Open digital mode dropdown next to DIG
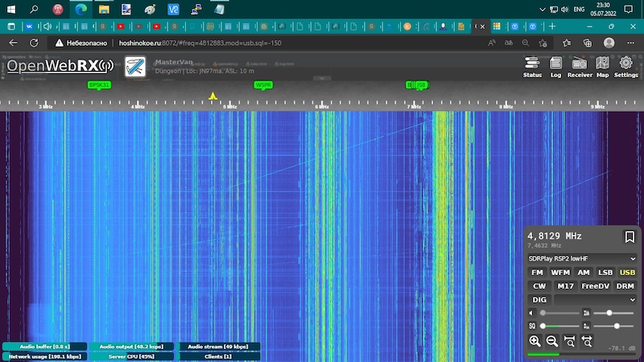This screenshot has width=644, height=362. tap(594, 299)
